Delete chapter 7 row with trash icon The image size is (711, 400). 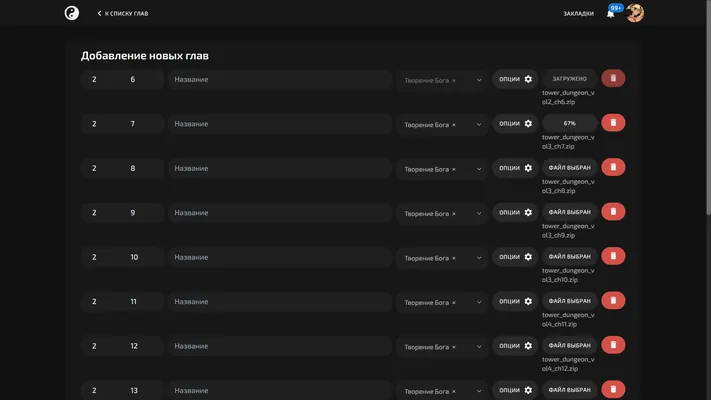pyautogui.click(x=613, y=123)
